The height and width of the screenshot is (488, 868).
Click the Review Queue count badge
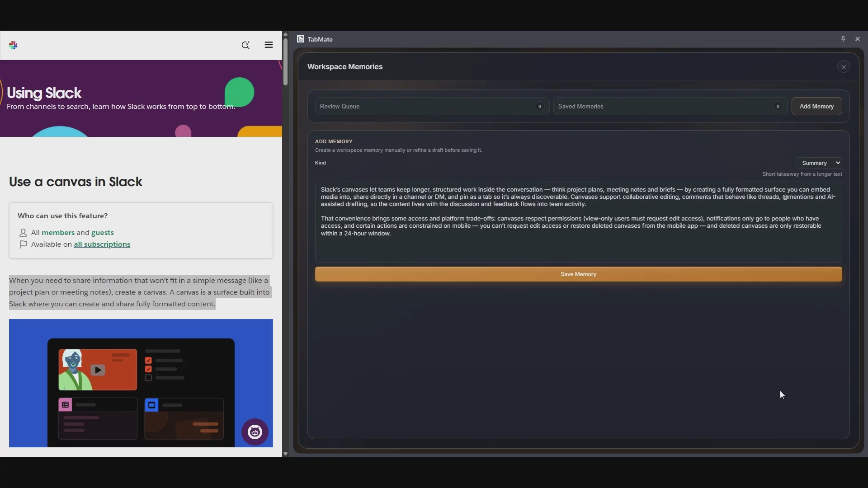(x=539, y=107)
